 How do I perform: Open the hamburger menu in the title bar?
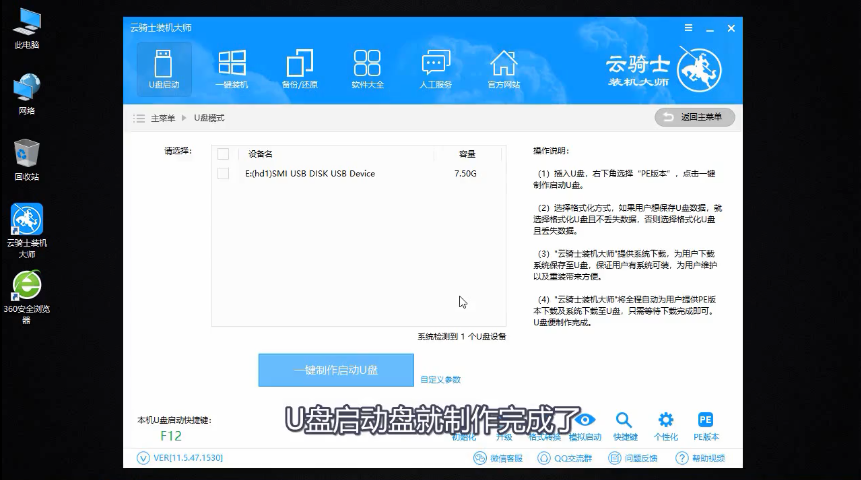[x=689, y=27]
